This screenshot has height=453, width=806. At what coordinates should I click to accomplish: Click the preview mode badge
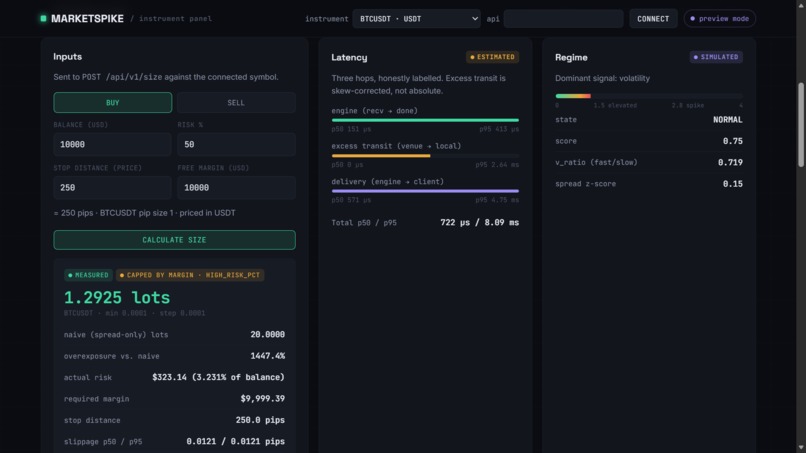tap(720, 19)
